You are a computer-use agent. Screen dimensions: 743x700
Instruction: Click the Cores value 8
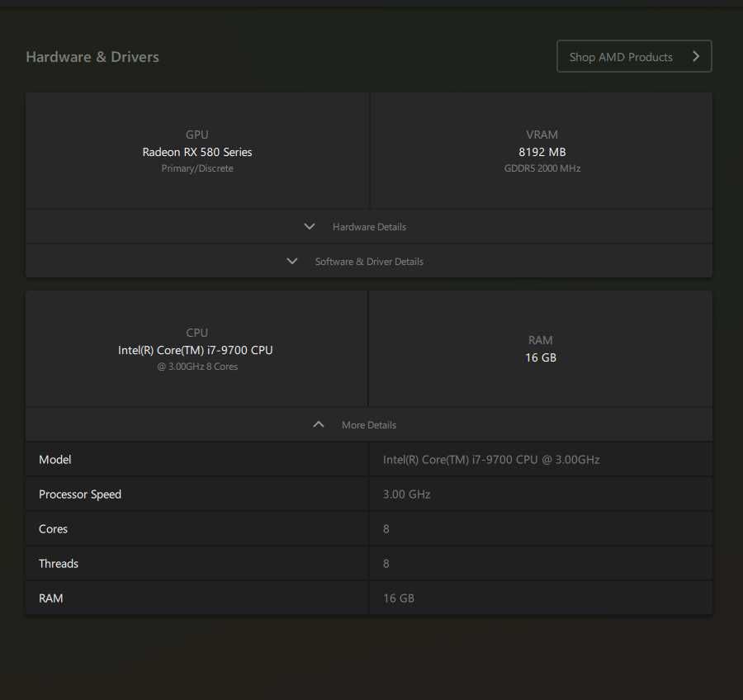click(386, 529)
